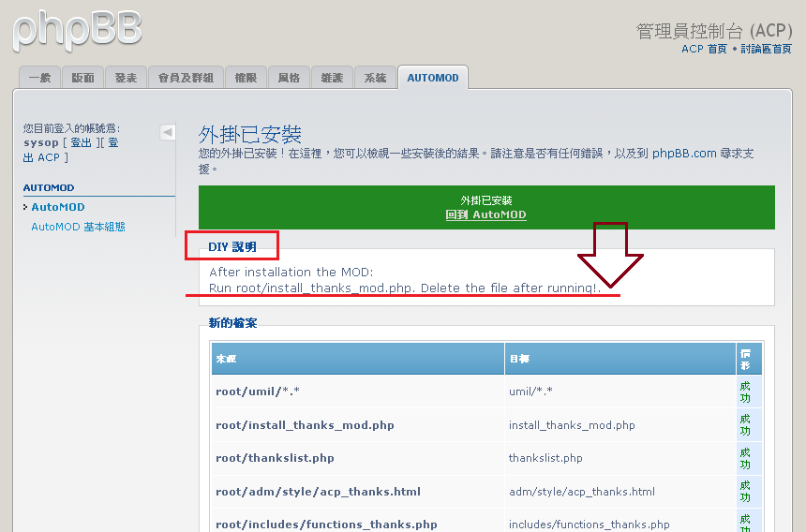Open the 風格 tab
The height and width of the screenshot is (532, 806).
[x=289, y=78]
